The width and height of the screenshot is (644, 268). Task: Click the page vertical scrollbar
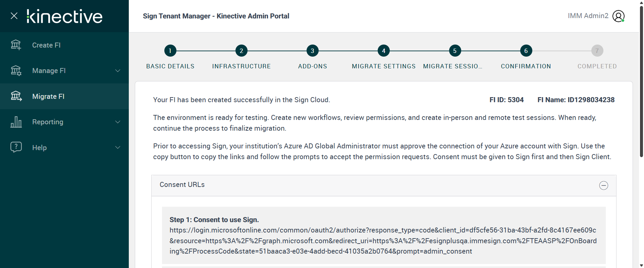tap(641, 80)
